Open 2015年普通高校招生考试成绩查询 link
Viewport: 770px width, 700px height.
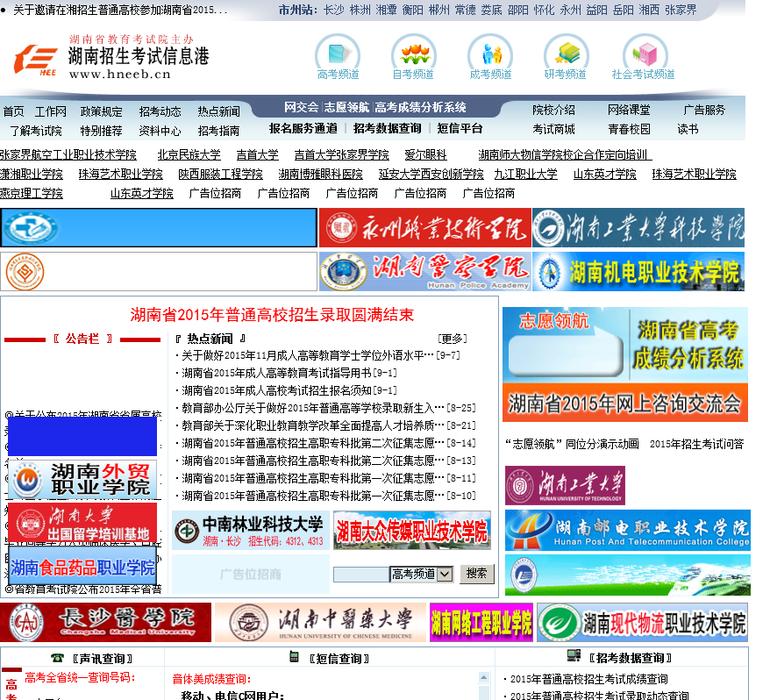click(588, 679)
